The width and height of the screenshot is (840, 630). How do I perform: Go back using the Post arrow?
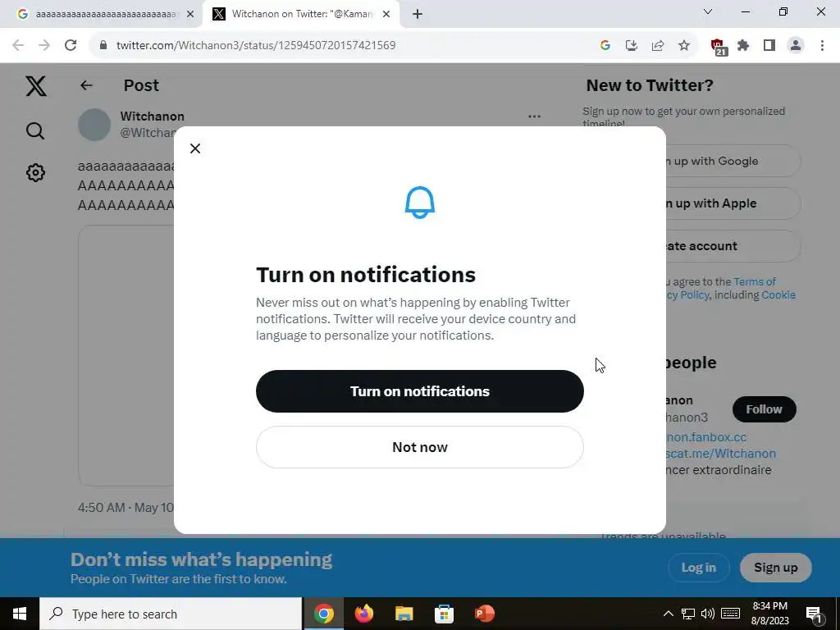[86, 85]
